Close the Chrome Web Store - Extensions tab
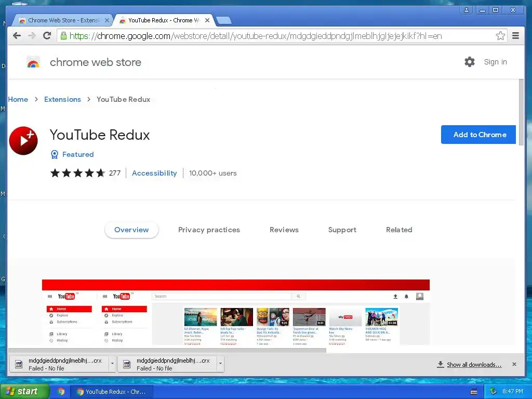Image resolution: width=532 pixels, height=399 pixels. [107, 20]
